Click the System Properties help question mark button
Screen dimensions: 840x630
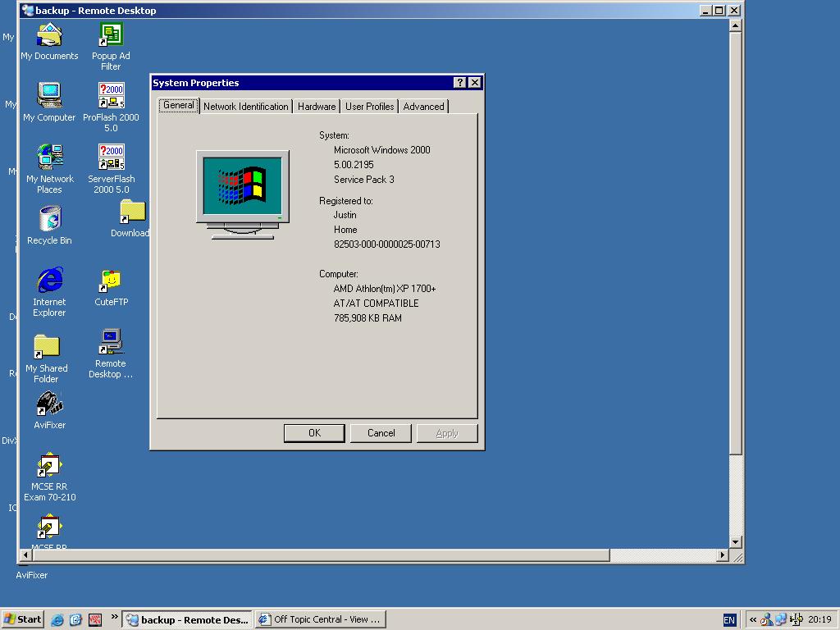click(x=459, y=83)
